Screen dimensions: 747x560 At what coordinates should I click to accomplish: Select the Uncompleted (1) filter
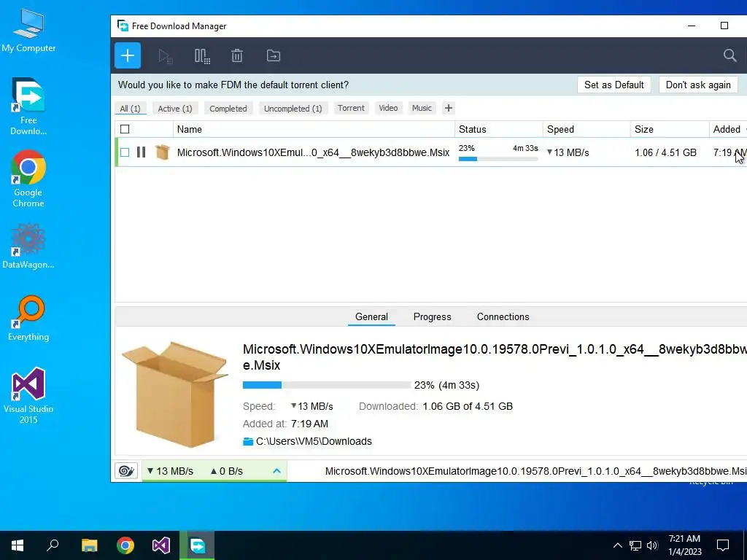pos(293,109)
